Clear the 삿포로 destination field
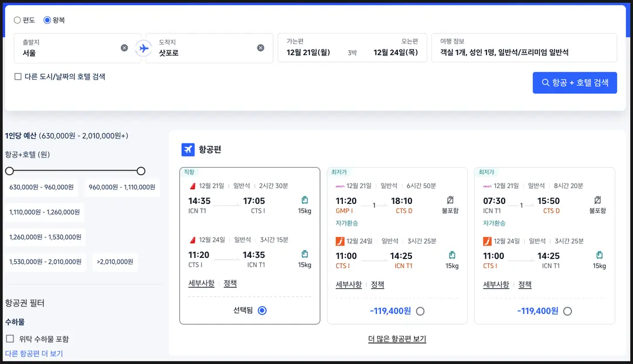Viewport: 633px width, 364px height. pos(261,48)
